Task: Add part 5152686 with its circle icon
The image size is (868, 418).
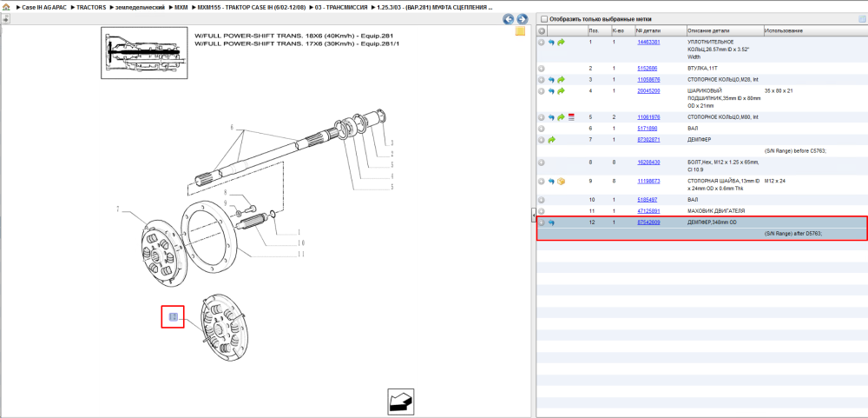Action: 542,69
